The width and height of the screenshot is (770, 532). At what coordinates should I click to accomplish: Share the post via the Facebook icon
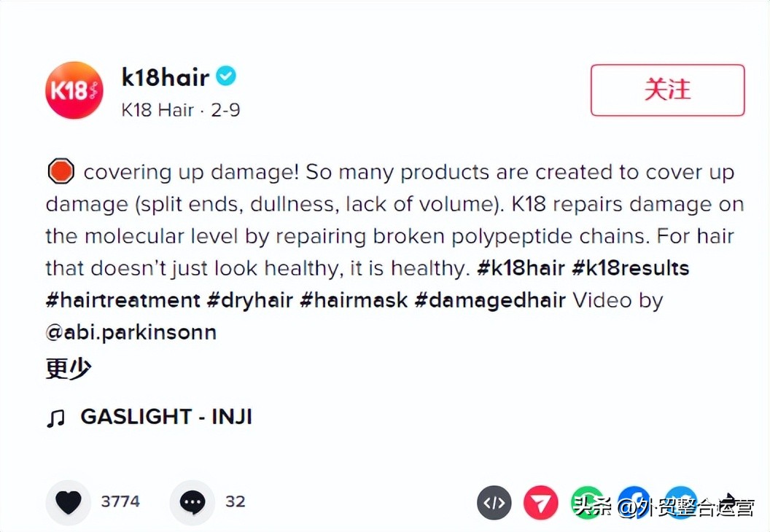(x=633, y=502)
